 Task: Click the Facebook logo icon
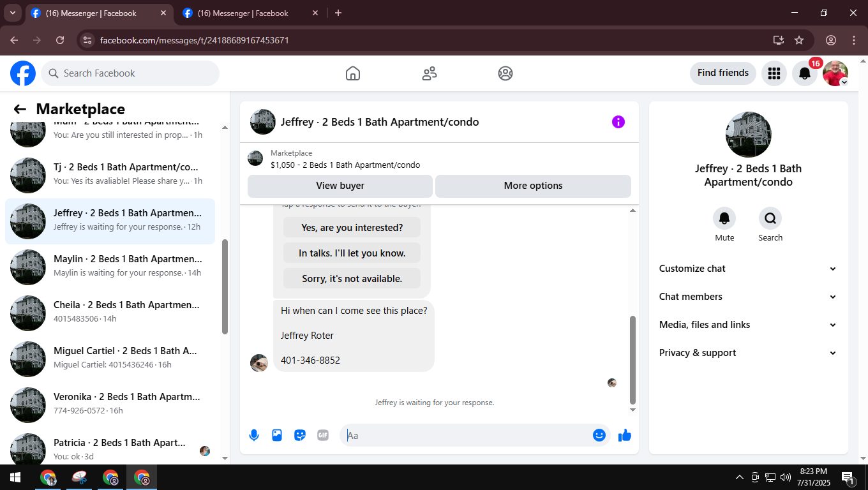point(23,73)
